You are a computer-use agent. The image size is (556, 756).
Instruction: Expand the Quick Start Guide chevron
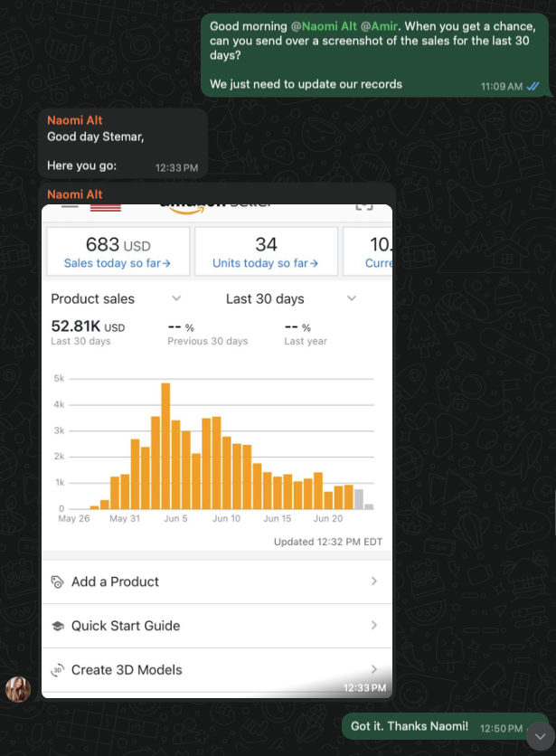click(374, 625)
